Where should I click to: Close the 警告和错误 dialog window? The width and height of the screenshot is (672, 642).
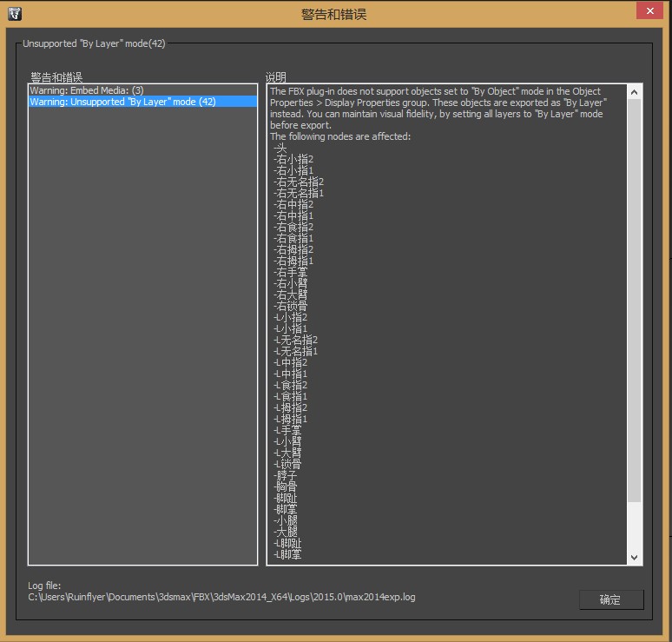pyautogui.click(x=649, y=10)
